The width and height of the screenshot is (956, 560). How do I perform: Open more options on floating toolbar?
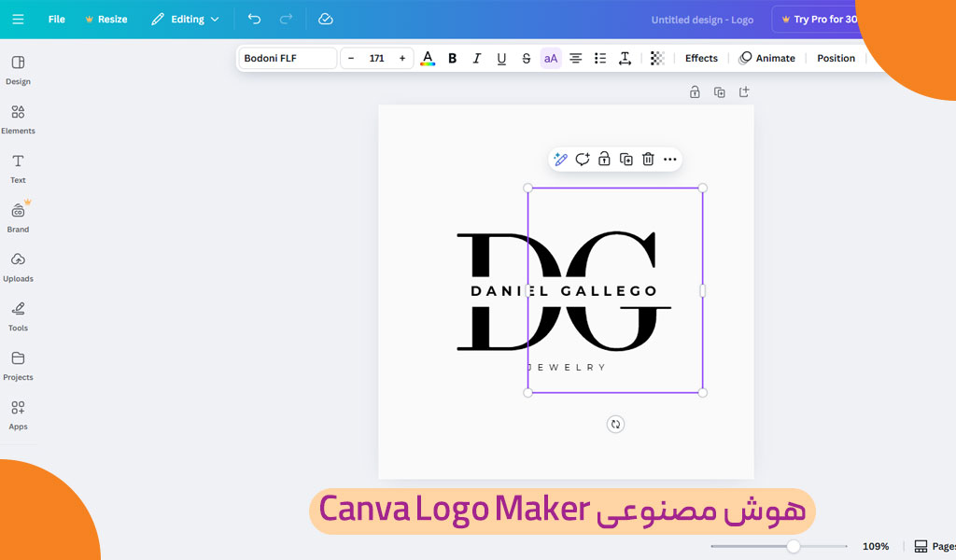click(x=670, y=159)
